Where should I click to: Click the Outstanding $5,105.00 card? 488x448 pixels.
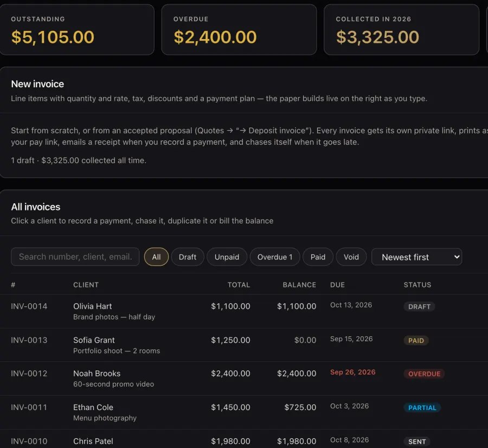click(76, 30)
